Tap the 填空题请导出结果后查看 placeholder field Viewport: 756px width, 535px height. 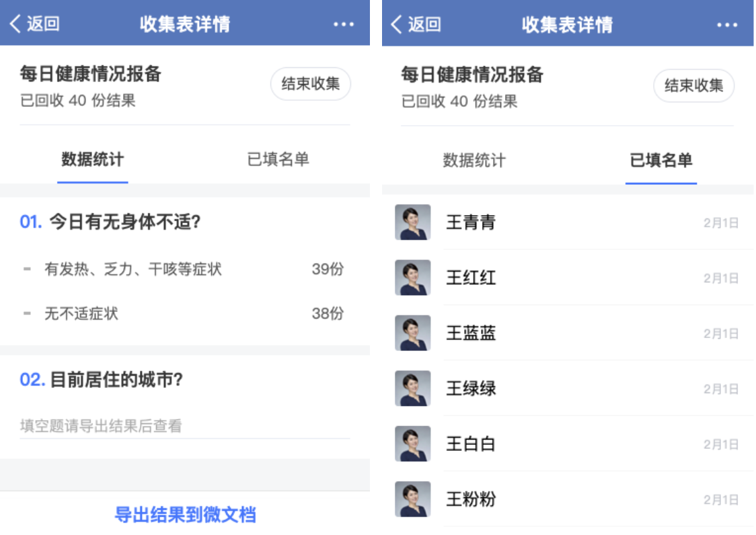(185, 426)
